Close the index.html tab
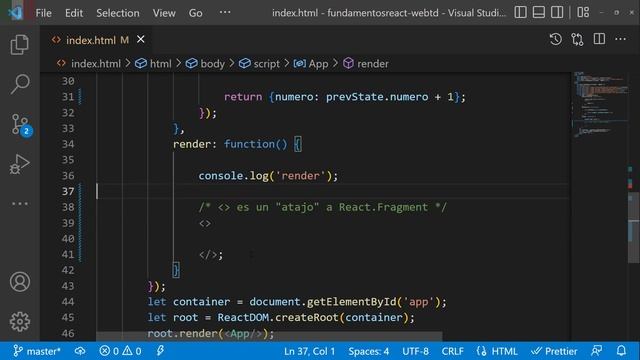Viewport: 640px width, 360px height. tap(140, 39)
